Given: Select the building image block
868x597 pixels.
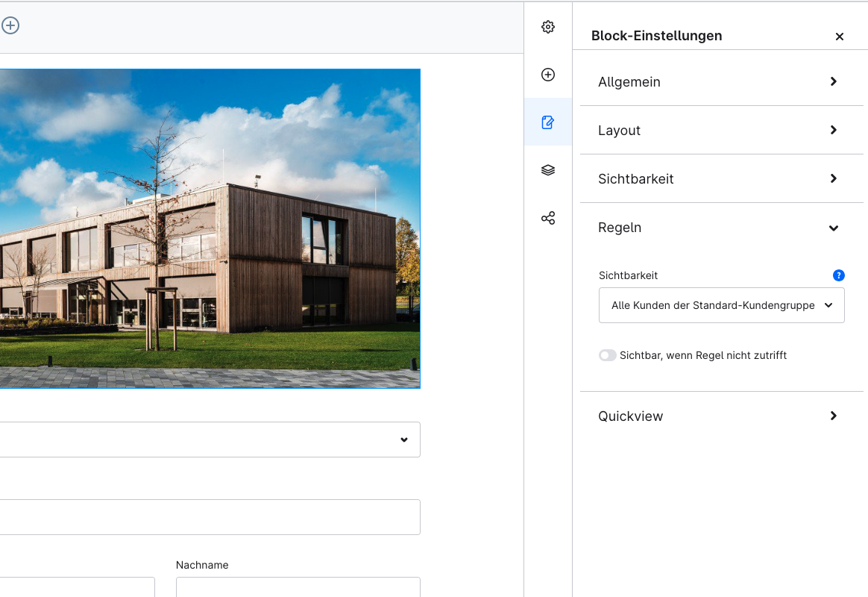Looking at the screenshot, I should [x=209, y=228].
